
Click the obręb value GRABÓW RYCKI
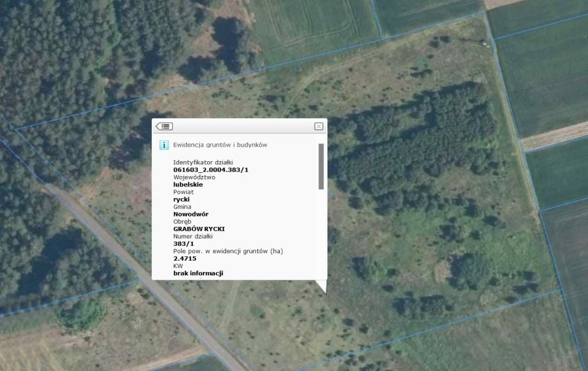tap(199, 229)
